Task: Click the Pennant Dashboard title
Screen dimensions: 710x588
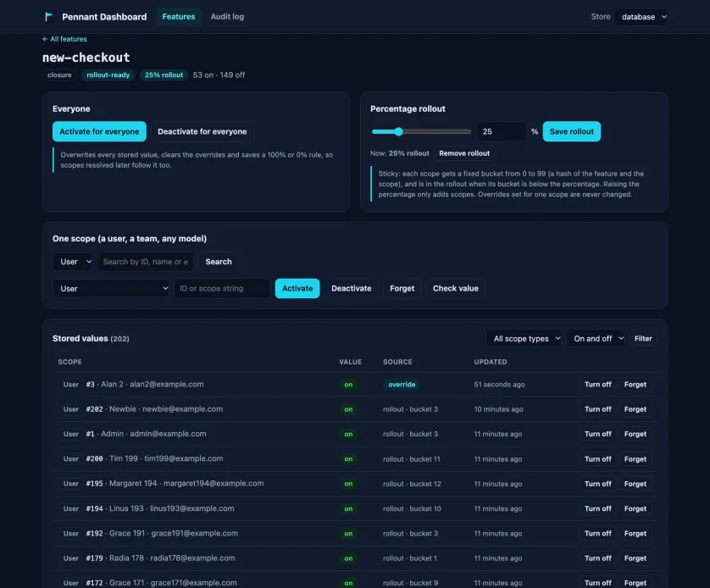Action: 104,17
